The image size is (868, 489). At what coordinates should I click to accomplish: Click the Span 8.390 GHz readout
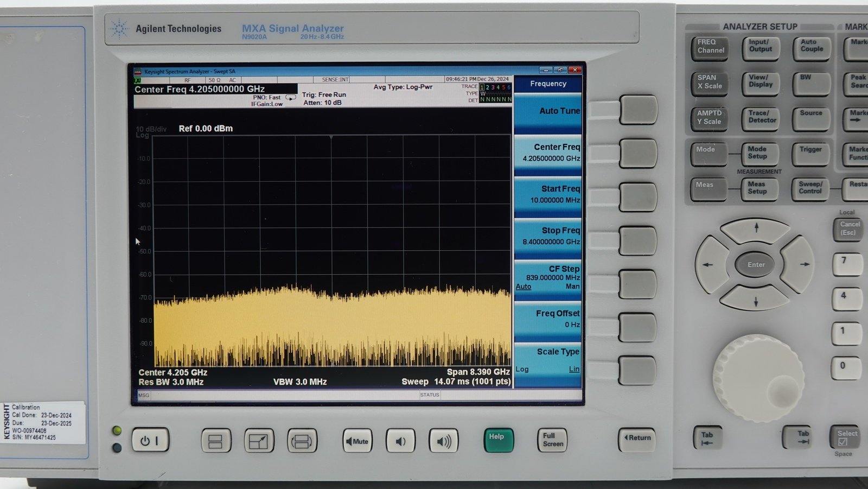point(478,372)
